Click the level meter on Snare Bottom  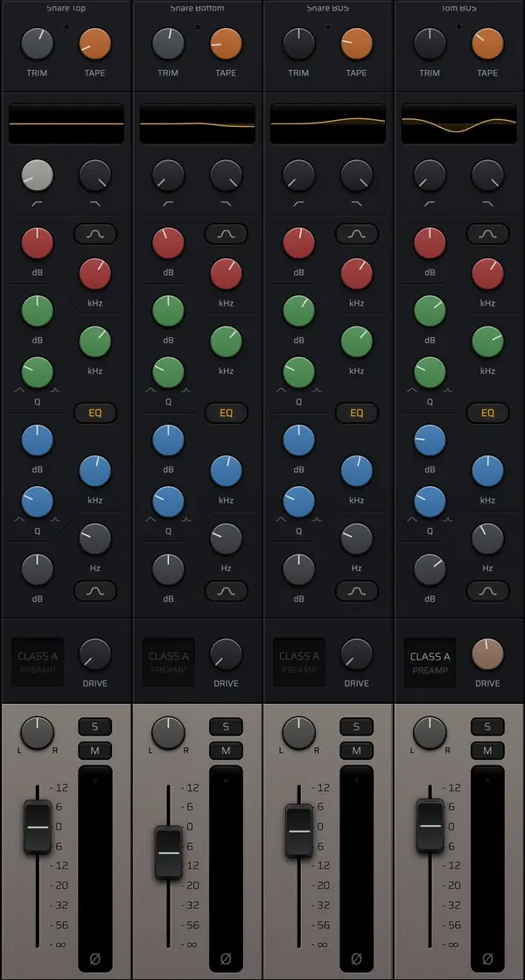tap(226, 869)
